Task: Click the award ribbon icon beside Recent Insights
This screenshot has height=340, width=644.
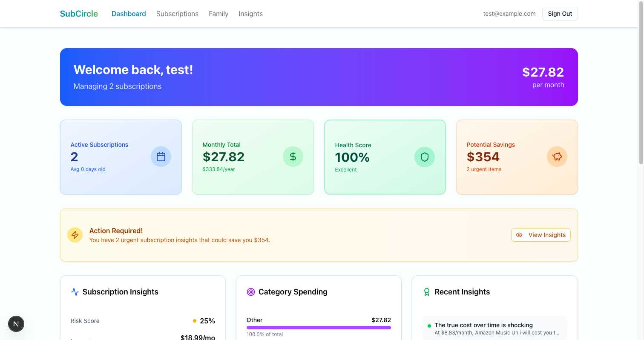Action: 427,292
